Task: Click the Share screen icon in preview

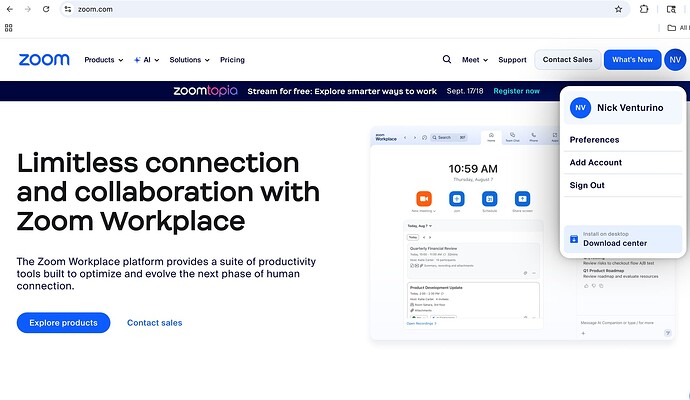Action: (x=522, y=199)
